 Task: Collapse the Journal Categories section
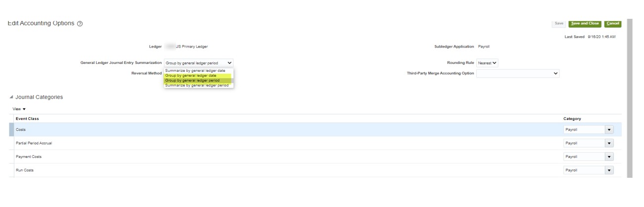coord(11,97)
